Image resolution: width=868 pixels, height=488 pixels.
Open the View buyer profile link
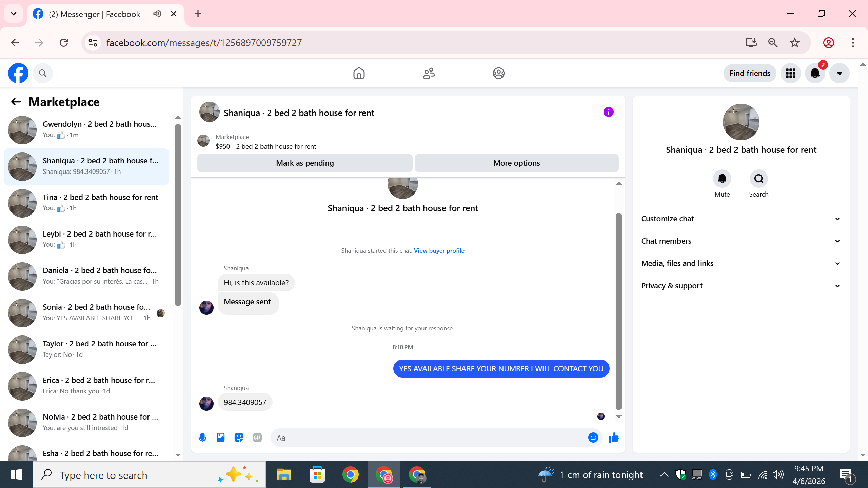439,251
